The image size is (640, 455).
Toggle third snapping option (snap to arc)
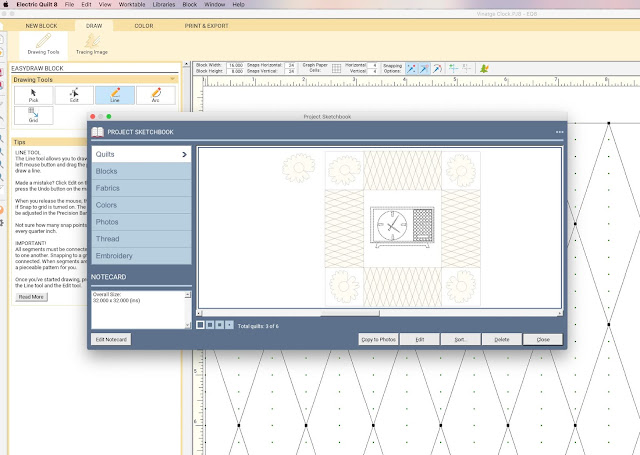click(x=437, y=69)
